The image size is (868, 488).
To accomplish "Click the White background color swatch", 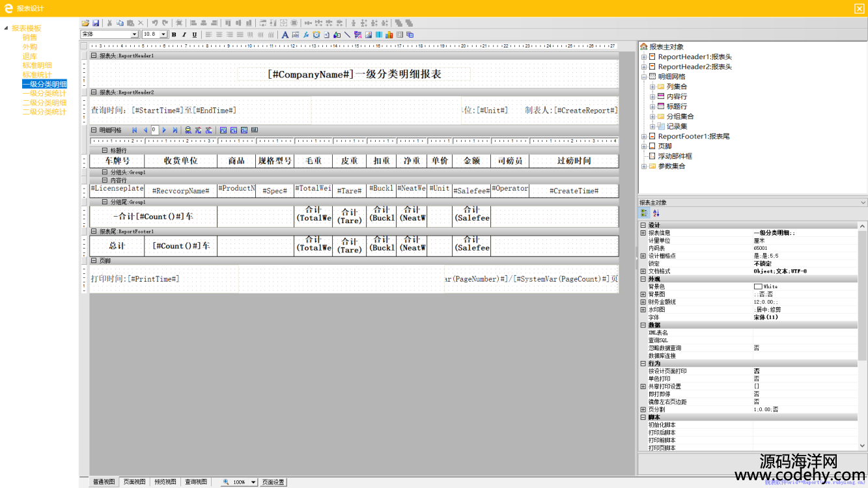I will (x=758, y=286).
